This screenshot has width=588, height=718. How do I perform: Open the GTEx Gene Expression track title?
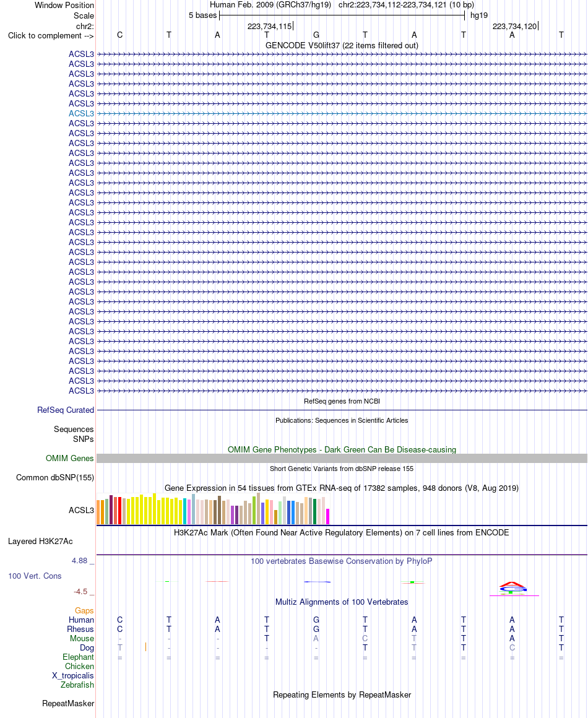(342, 488)
